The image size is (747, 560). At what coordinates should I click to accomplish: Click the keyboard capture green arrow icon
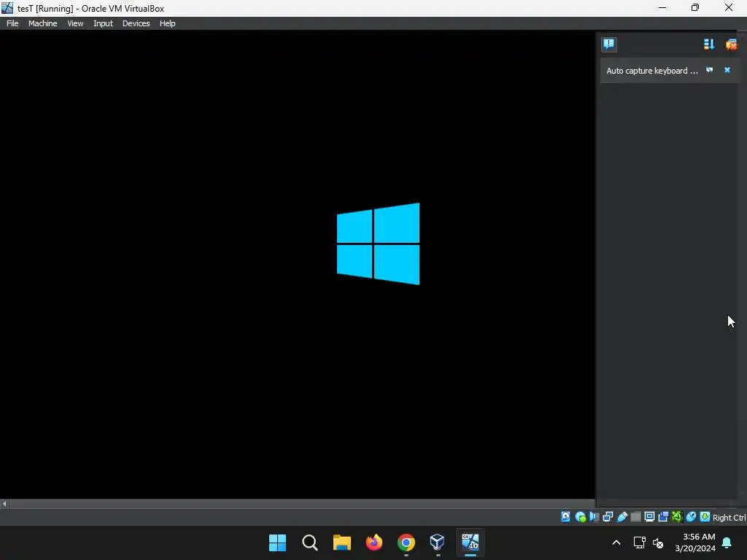pos(705,517)
